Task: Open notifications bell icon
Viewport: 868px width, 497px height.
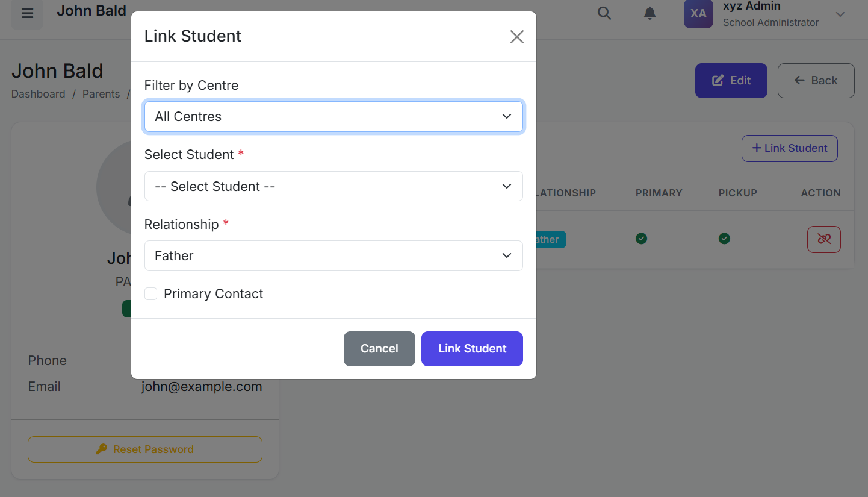Action: 649,13
